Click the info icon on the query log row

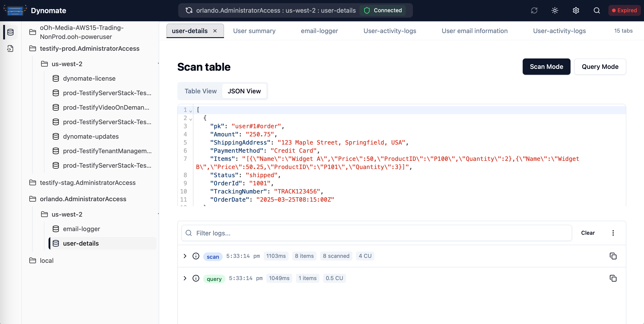(x=196, y=278)
